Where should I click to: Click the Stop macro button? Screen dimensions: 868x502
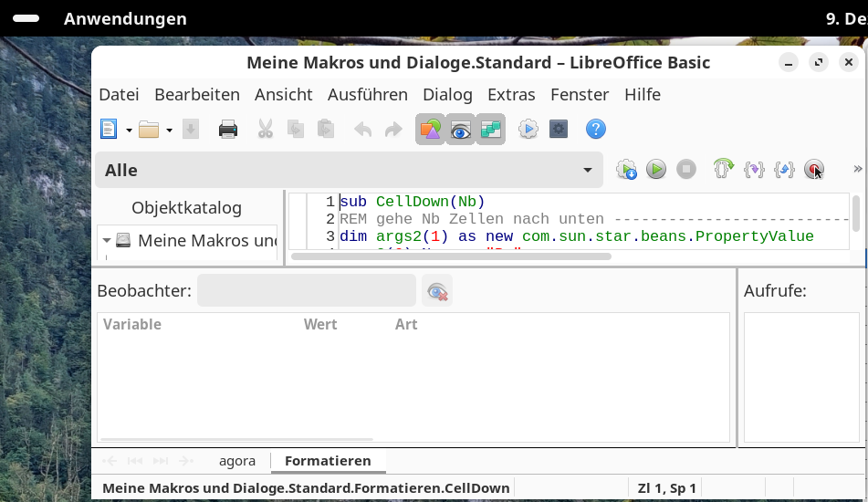(x=685, y=170)
